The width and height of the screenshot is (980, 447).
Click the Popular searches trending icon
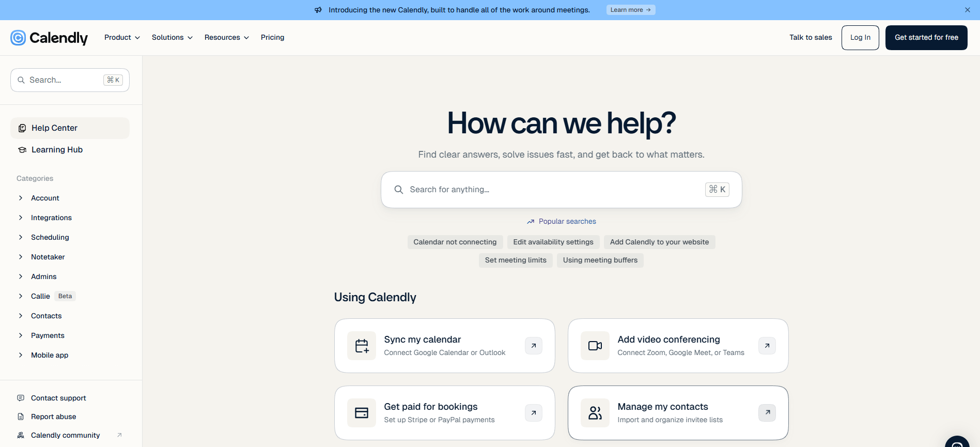tap(531, 221)
